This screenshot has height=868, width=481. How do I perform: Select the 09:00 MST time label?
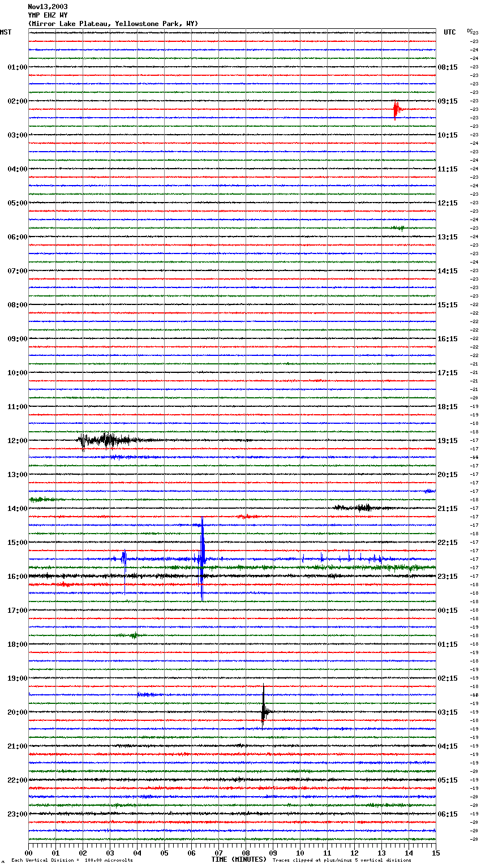pos(18,339)
